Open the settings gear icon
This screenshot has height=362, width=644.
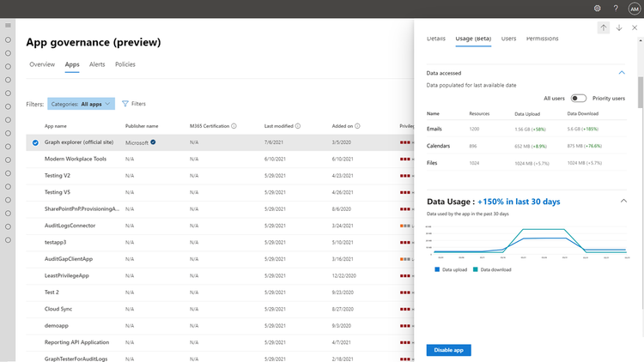click(597, 9)
